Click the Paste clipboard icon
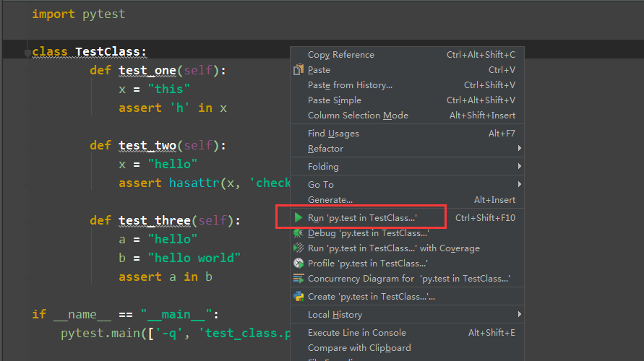Viewport: 644px width, 361px height. (299, 70)
